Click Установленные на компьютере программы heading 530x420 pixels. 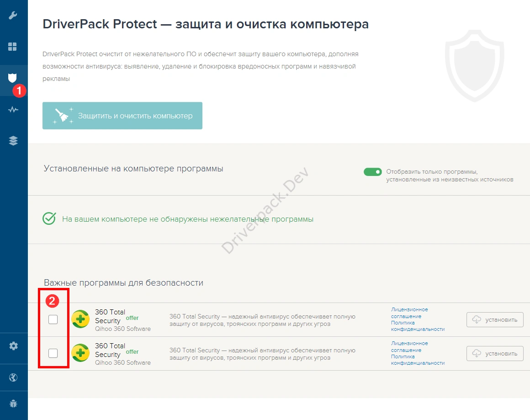click(x=133, y=168)
